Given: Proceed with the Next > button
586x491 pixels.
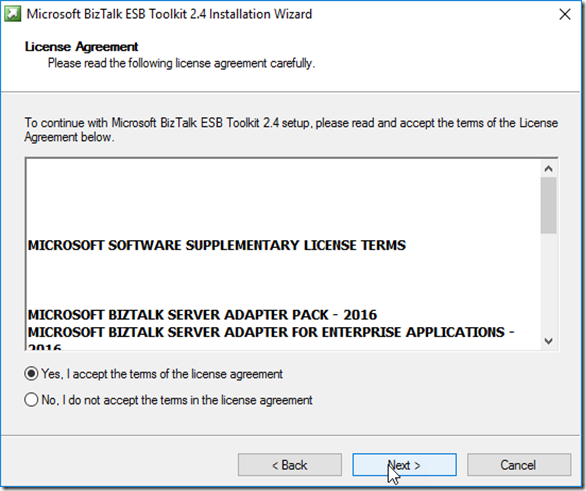Looking at the screenshot, I should click(x=404, y=465).
